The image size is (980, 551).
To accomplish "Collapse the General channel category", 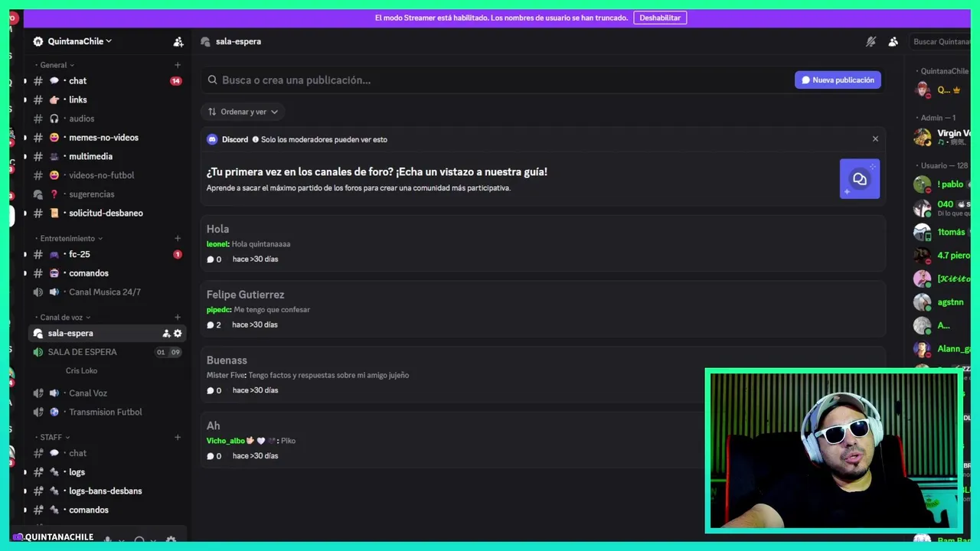I will (x=57, y=65).
